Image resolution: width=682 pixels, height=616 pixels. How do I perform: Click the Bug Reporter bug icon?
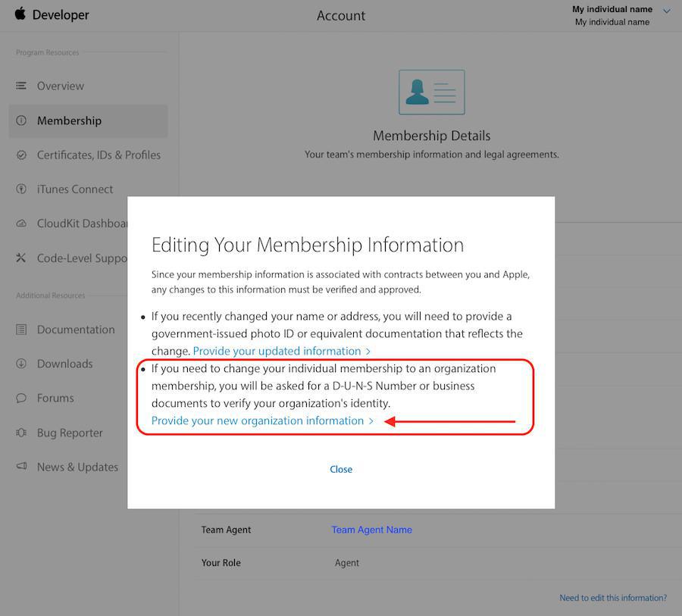[x=21, y=433]
